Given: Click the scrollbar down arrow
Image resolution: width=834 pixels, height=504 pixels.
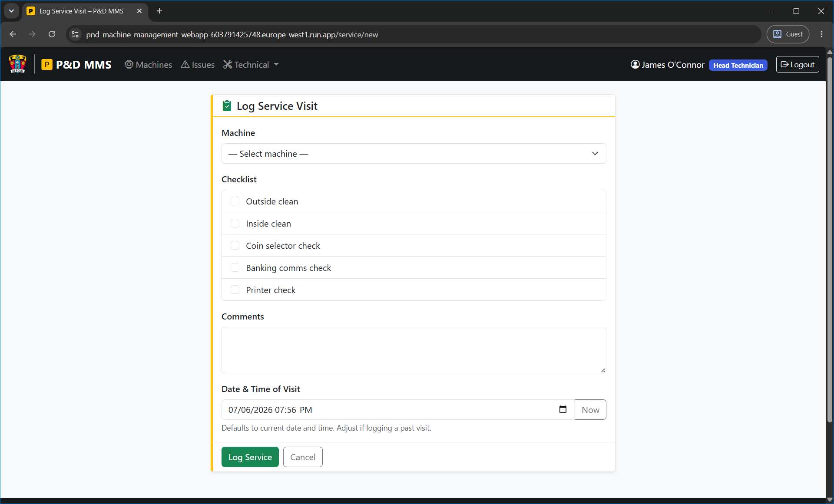Looking at the screenshot, I should coord(830,500).
